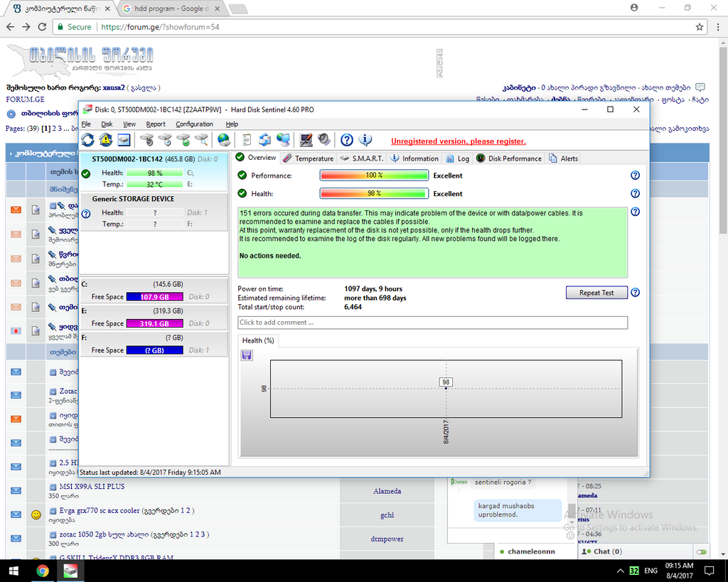Click Hard Disk Sentinel taskbar icon
The image size is (728, 582).
pyautogui.click(x=70, y=571)
